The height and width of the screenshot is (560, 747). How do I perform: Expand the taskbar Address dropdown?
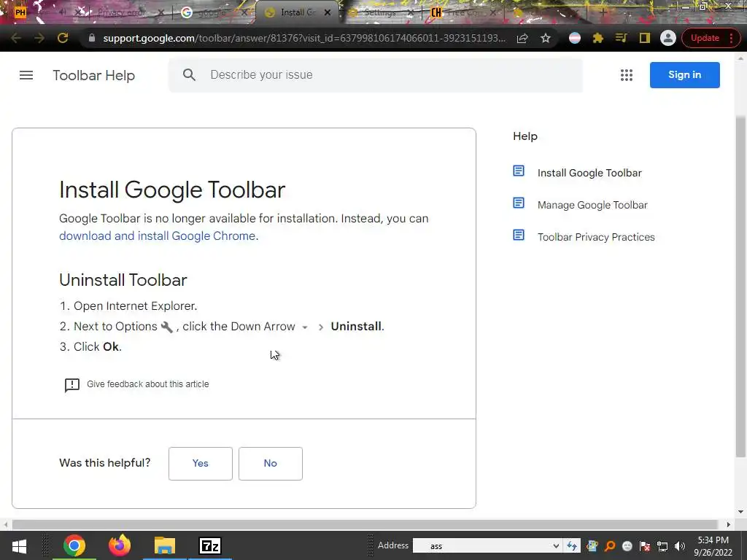point(556,546)
